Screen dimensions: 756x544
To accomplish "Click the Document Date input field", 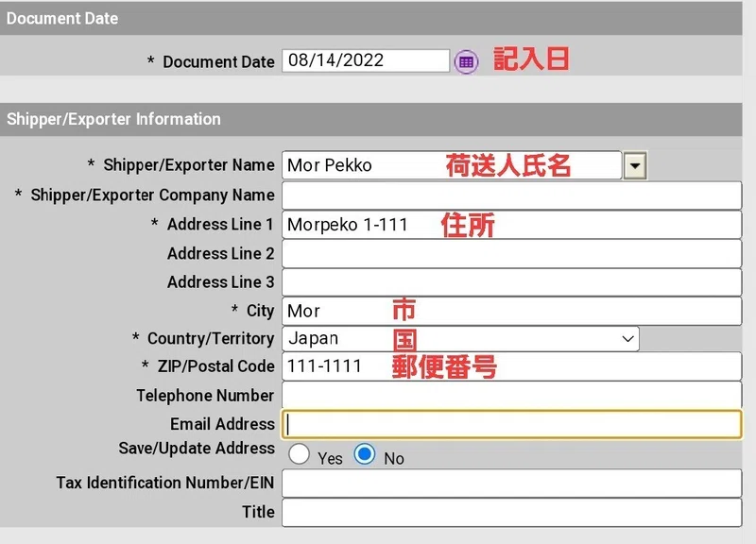I will pyautogui.click(x=366, y=60).
